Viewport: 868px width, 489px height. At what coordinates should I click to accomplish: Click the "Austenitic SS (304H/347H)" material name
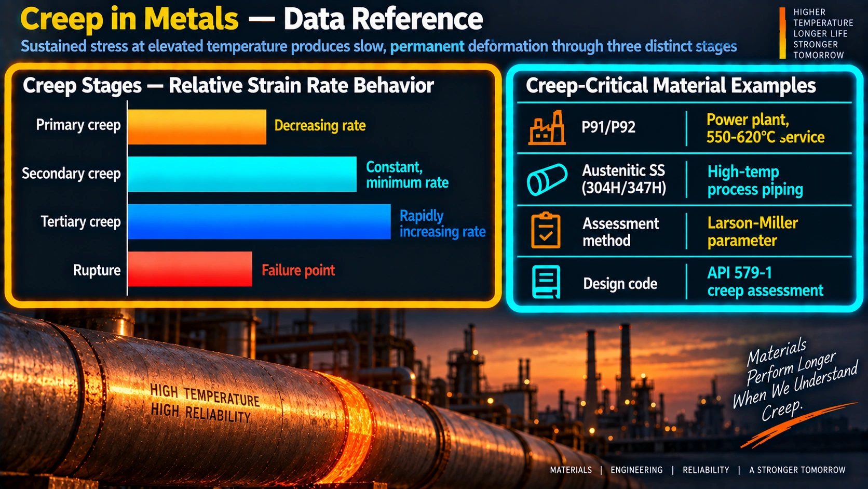(624, 179)
